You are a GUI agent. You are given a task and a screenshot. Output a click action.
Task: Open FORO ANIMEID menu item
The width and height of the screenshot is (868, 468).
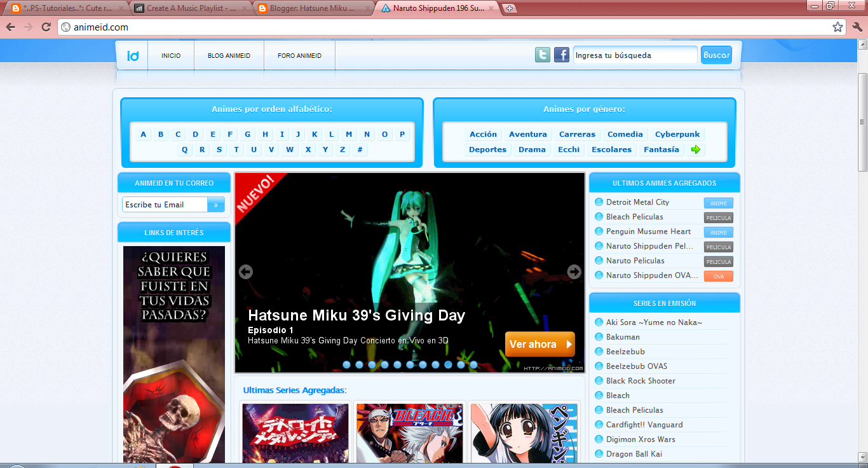click(x=299, y=56)
